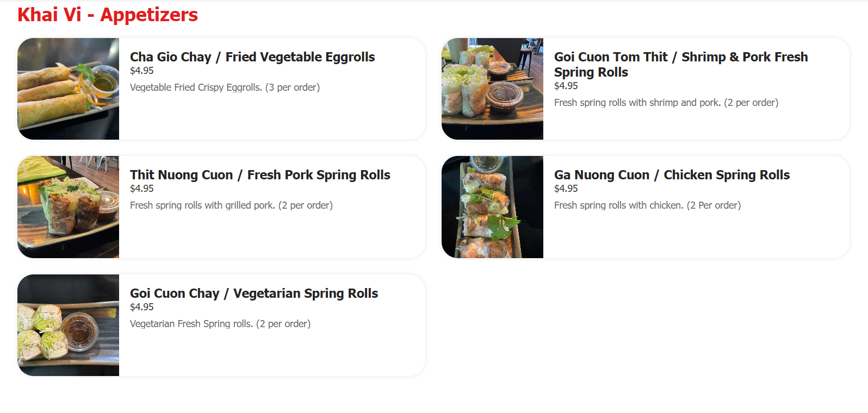View the Chicken Spring Rolls photo
The width and height of the screenshot is (868, 413).
coord(492,206)
